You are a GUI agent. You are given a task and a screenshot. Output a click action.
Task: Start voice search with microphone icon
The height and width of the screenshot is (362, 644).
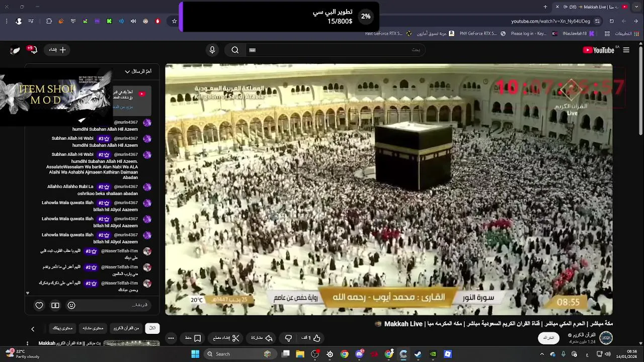[x=212, y=50]
